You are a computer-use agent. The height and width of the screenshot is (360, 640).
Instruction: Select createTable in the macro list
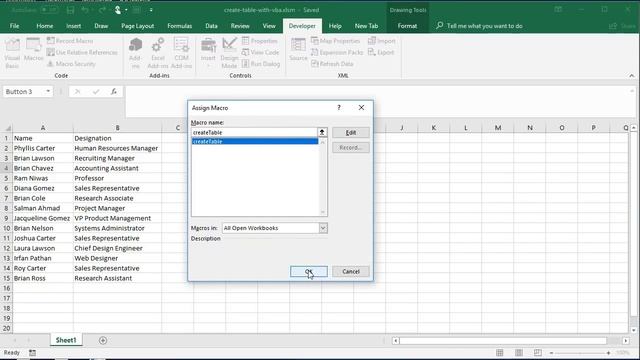point(255,141)
